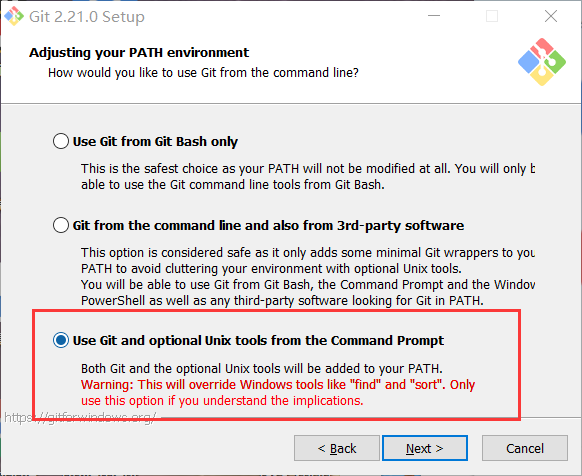The image size is (582, 476).
Task: Click the 'safest choice' description under Git Bash only
Action: 308,176
